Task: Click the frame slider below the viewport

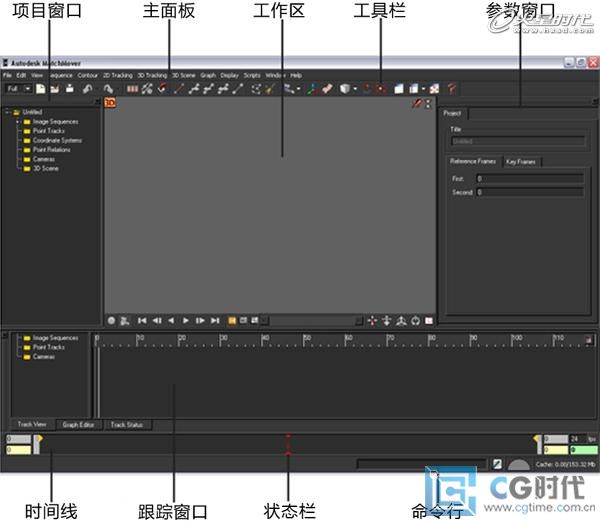Action: point(311,321)
